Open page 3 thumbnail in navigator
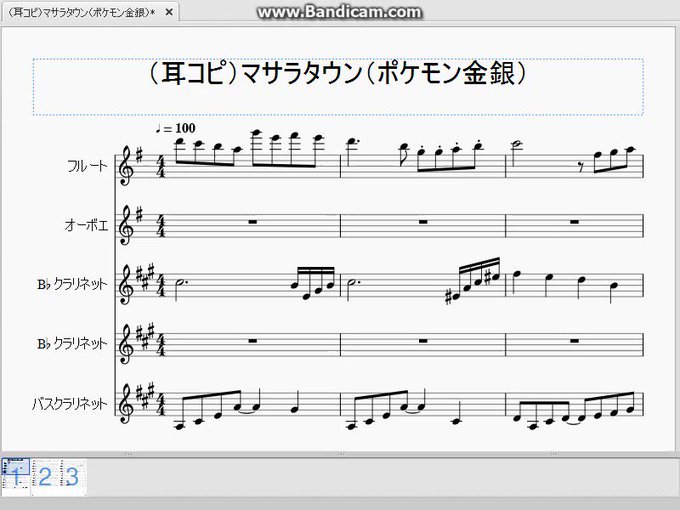Viewport: 680px width, 510px height. [72, 477]
